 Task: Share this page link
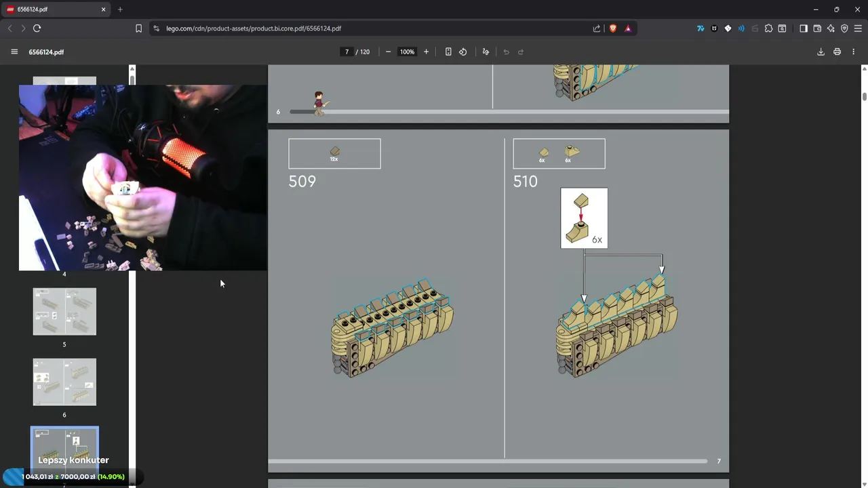point(597,28)
